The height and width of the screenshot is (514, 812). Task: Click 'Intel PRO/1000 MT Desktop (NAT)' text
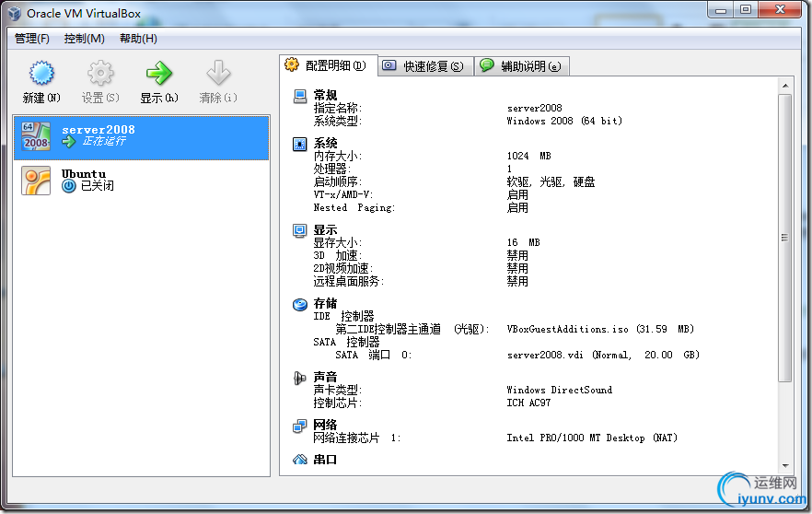tap(592, 438)
